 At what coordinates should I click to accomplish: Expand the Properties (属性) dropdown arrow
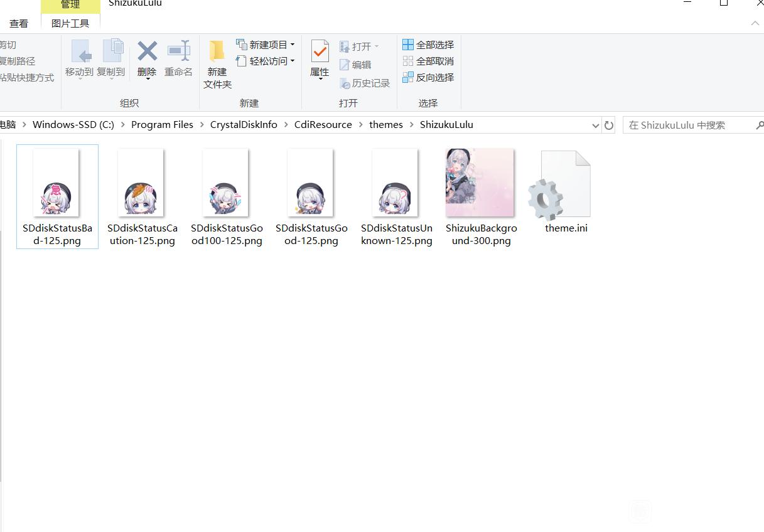[x=320, y=79]
